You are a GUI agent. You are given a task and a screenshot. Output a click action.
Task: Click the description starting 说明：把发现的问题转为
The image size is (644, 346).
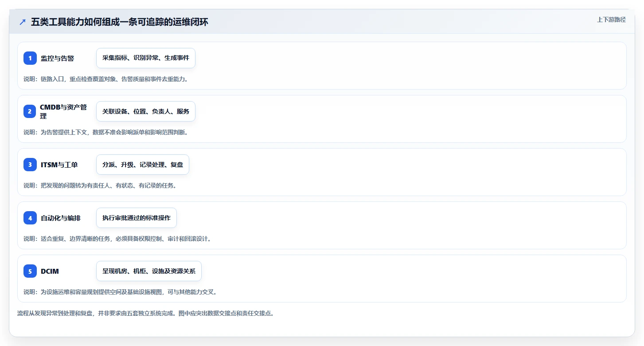pos(100,185)
